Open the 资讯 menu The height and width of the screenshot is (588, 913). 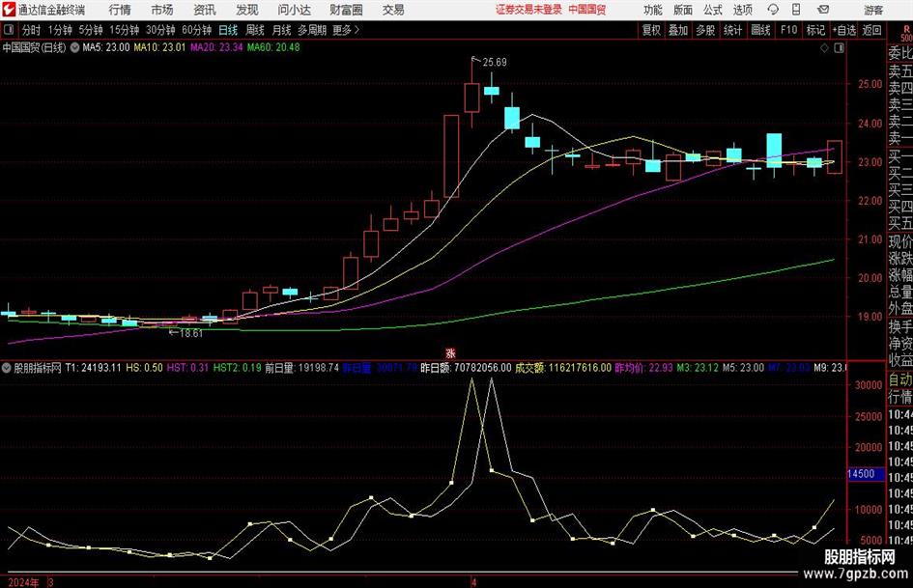tap(205, 10)
